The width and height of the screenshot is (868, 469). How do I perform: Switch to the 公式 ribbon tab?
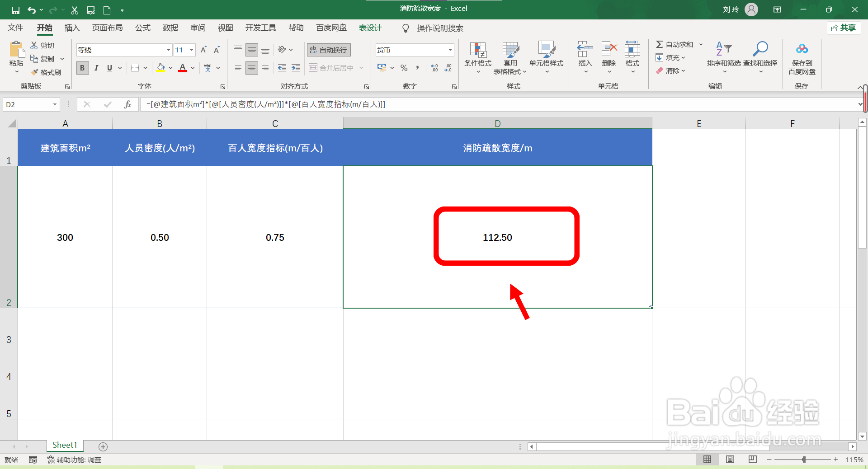click(x=142, y=28)
